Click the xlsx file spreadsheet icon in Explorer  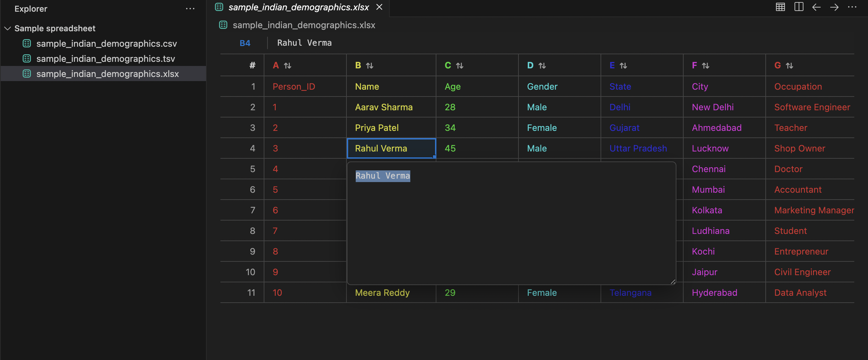click(x=27, y=74)
